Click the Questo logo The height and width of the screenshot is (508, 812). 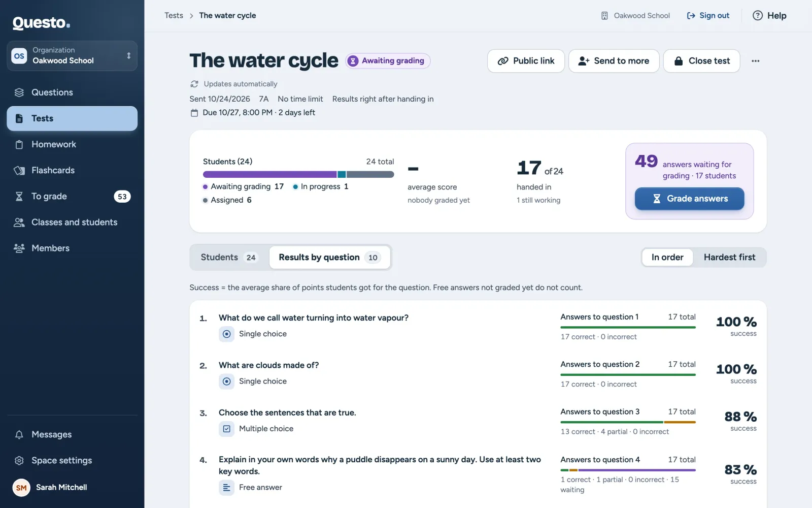point(41,23)
